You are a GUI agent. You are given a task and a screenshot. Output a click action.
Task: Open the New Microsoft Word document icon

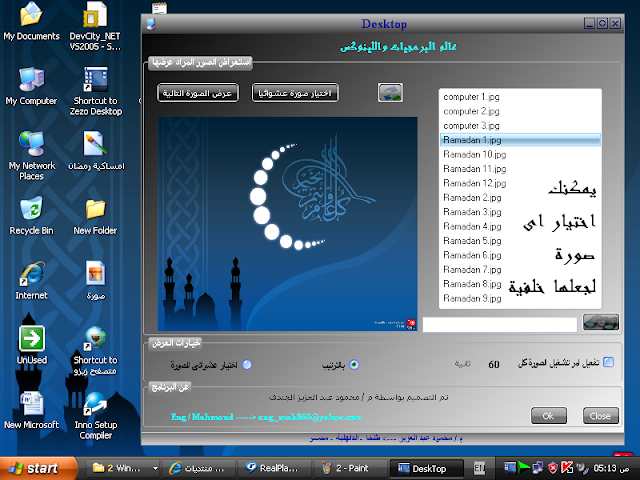(x=31, y=411)
